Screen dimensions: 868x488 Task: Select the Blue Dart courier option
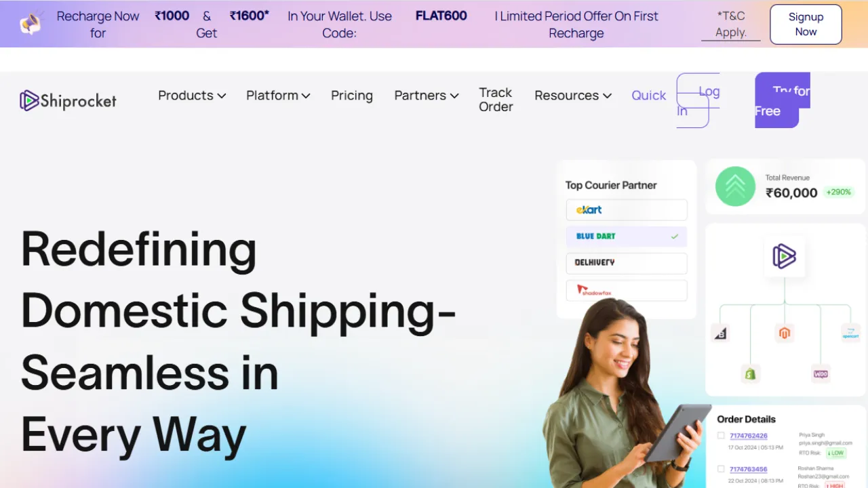tap(627, 237)
